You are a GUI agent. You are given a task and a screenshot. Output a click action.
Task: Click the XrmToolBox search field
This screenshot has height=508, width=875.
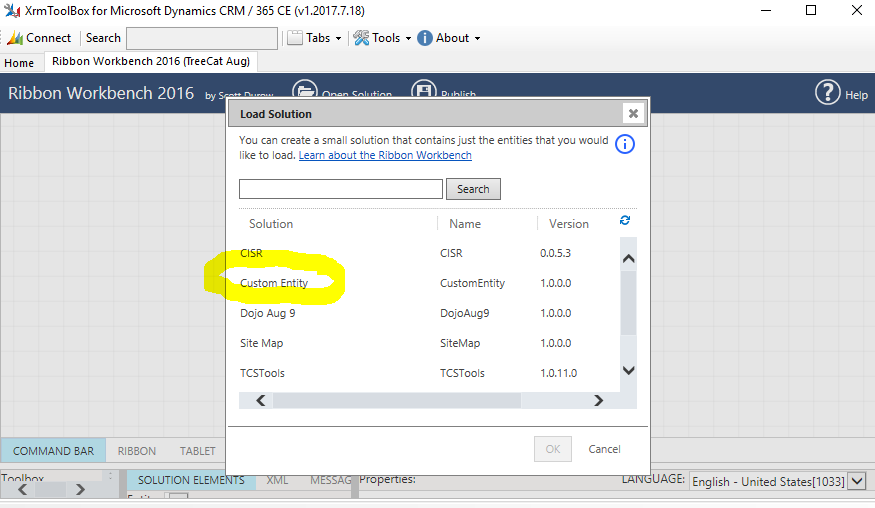[202, 39]
